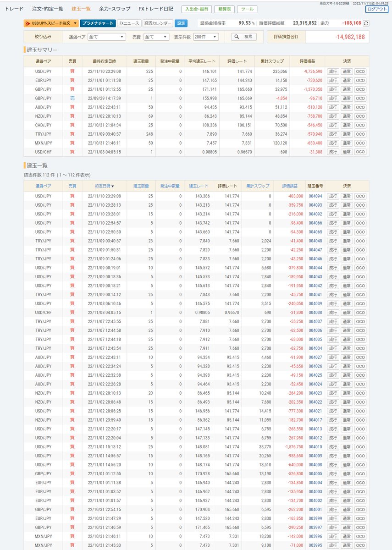Click total loss value -14,982,188

[349, 37]
